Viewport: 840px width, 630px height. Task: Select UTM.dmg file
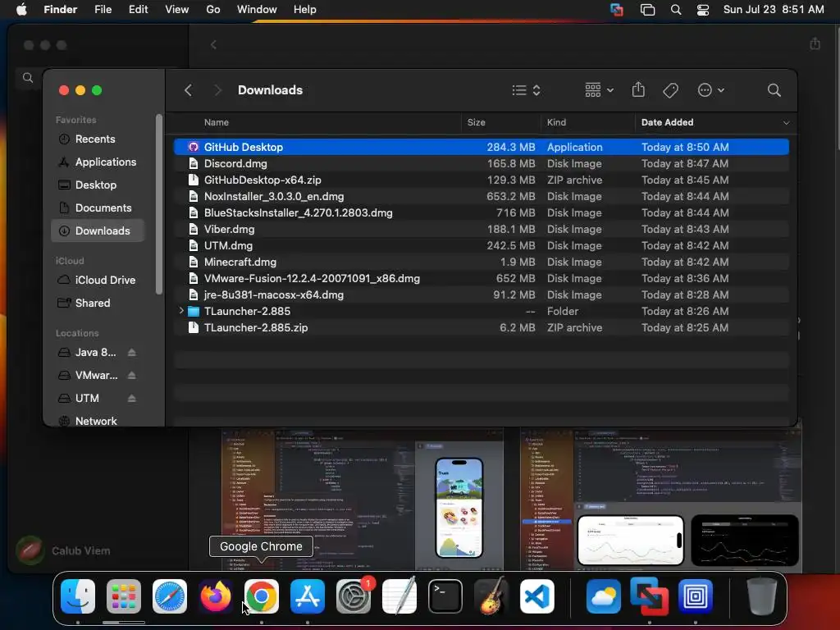(481, 245)
